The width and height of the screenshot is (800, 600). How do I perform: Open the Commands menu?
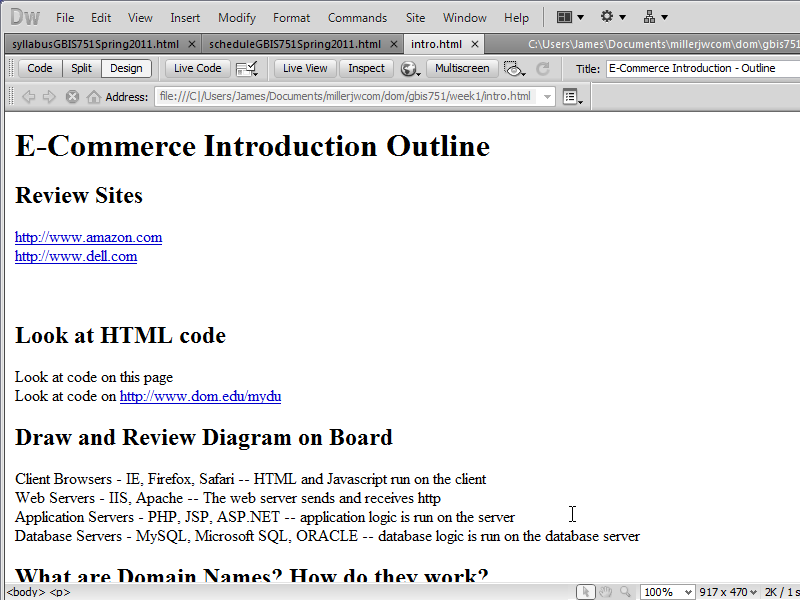click(357, 18)
